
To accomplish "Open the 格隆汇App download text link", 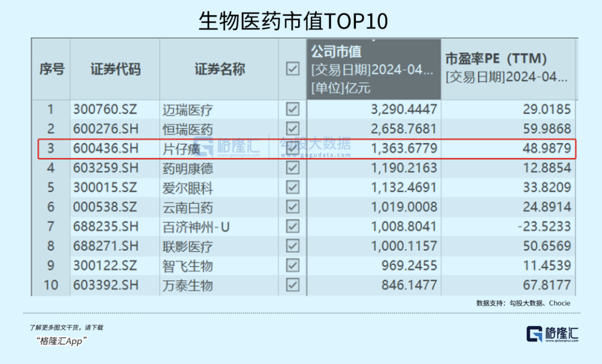I will click(61, 341).
